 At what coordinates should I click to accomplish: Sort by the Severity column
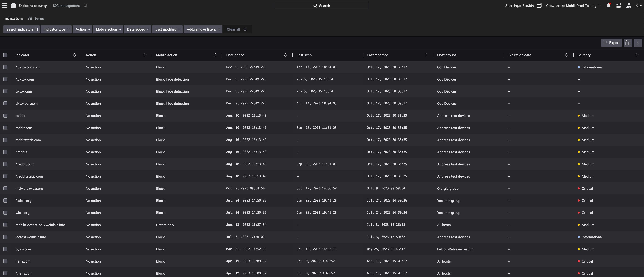pyautogui.click(x=637, y=55)
